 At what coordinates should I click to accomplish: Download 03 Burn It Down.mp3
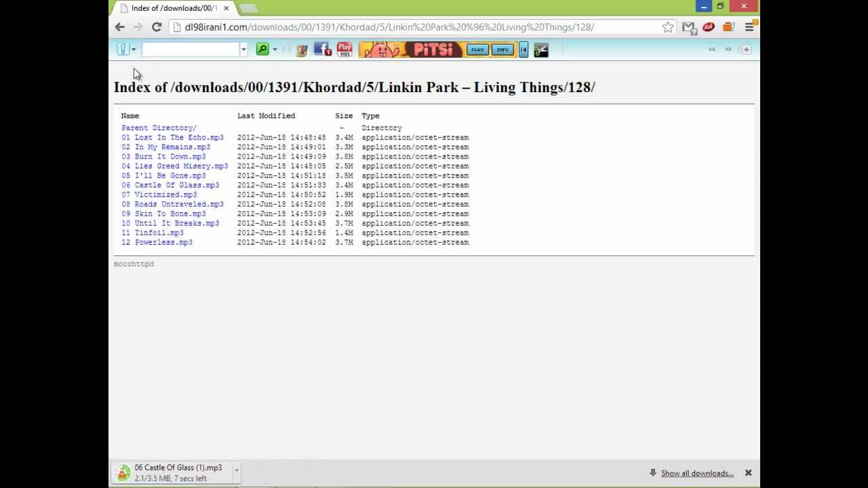(163, 157)
